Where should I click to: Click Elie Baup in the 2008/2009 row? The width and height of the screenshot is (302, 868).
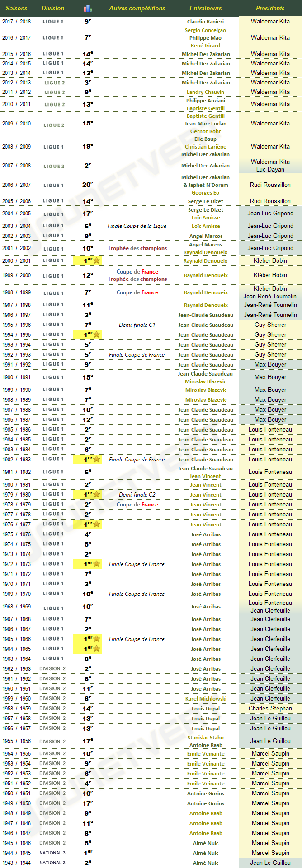coord(206,139)
